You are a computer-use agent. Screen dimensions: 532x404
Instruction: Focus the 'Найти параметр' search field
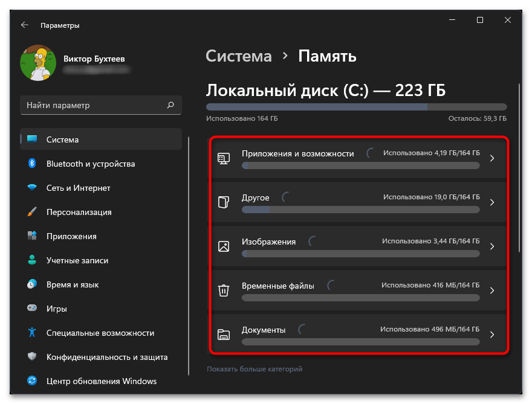pos(101,105)
